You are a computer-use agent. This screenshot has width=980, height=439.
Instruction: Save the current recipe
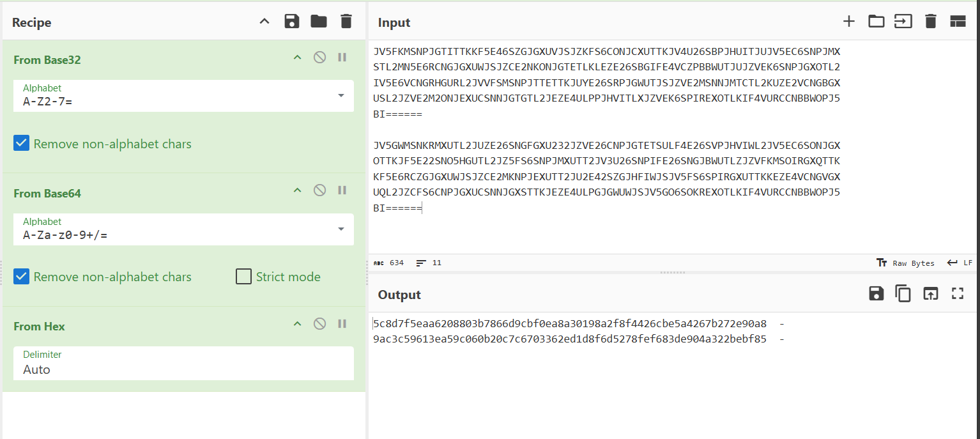click(x=292, y=22)
